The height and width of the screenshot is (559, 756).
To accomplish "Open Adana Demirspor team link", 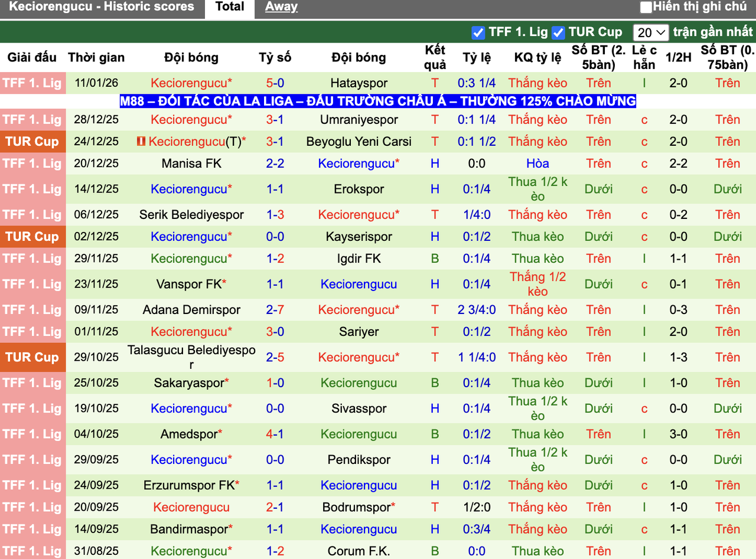I will (x=191, y=310).
